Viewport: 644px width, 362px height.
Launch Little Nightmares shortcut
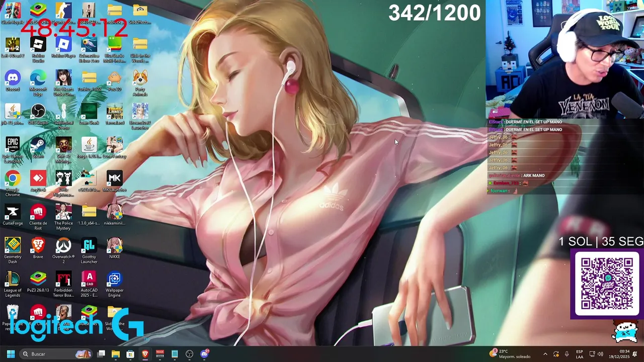(63, 184)
